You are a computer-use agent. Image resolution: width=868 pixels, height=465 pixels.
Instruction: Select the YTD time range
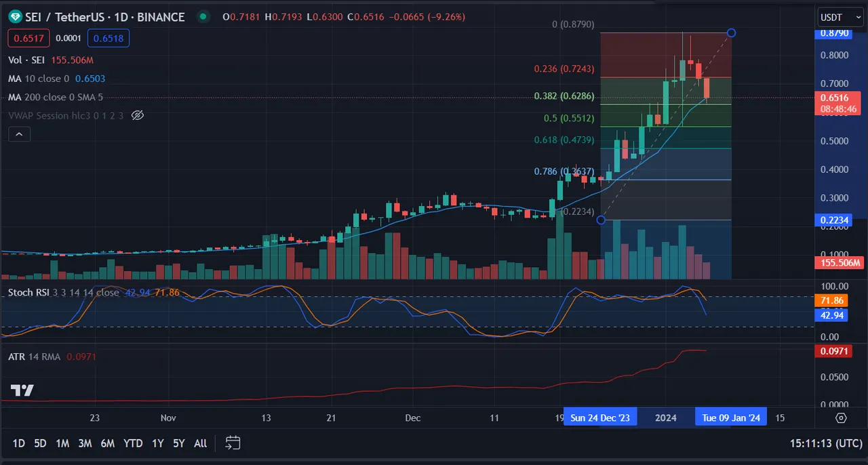pyautogui.click(x=133, y=443)
